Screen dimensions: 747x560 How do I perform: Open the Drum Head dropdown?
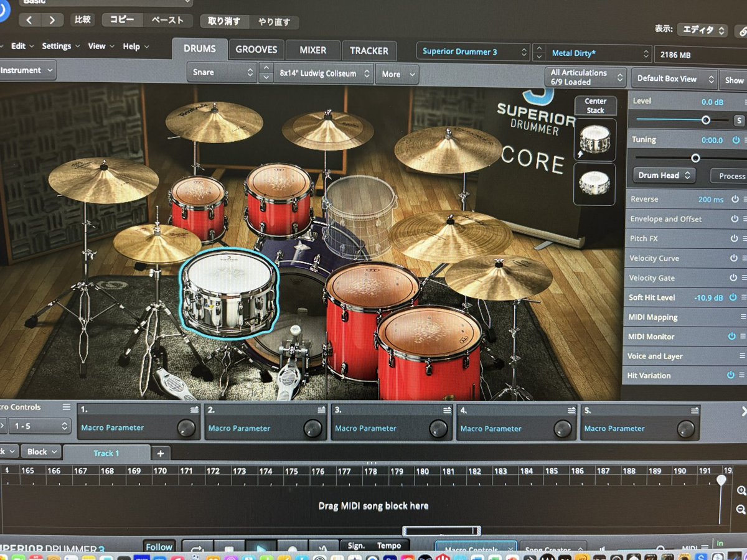664,175
